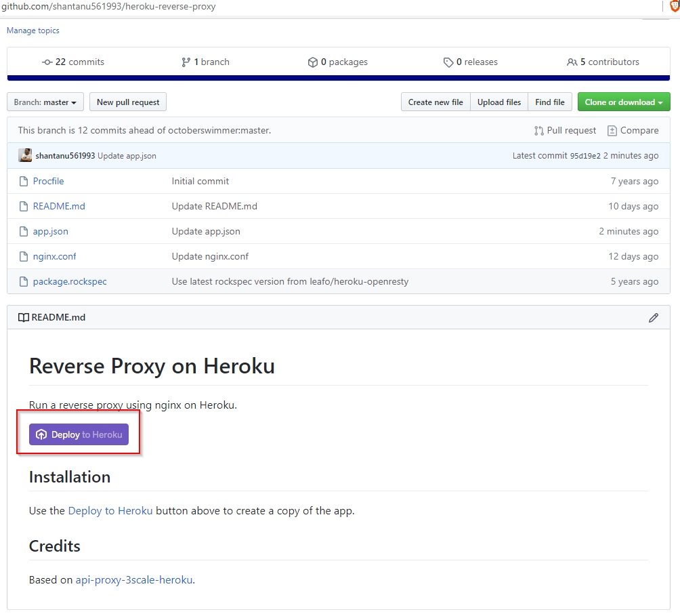Viewport: 680px width, 616px height.
Task: Click the packages box icon
Action: click(312, 62)
